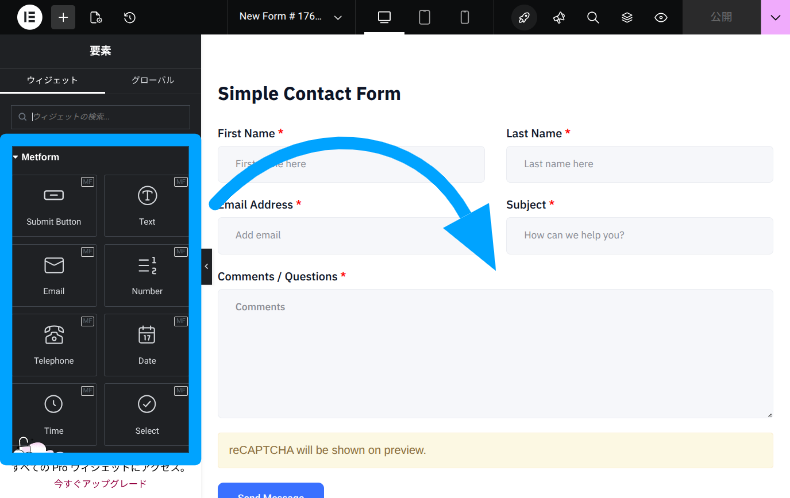Screen dimensions: 790x498
Task: Switch to tablet preview mode
Action: 424,17
